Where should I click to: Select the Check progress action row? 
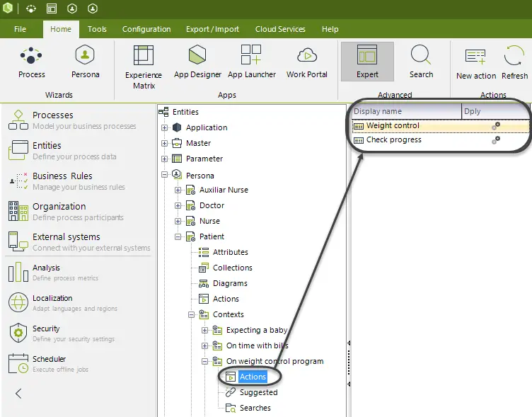(x=441, y=140)
